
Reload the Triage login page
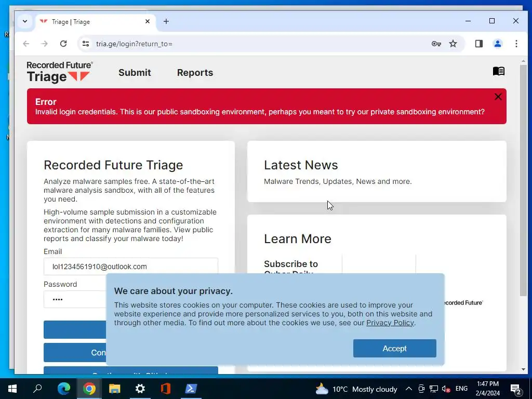click(x=63, y=44)
